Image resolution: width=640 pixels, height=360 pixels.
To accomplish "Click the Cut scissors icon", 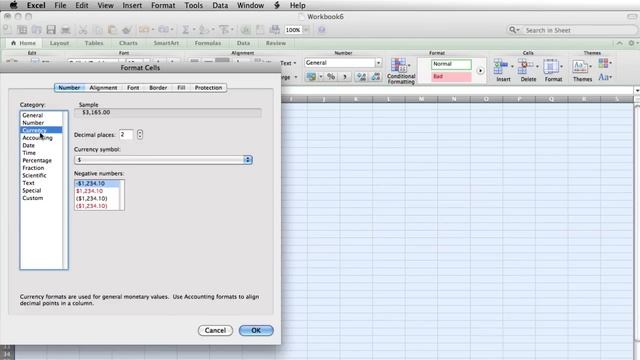I will pos(83,30).
